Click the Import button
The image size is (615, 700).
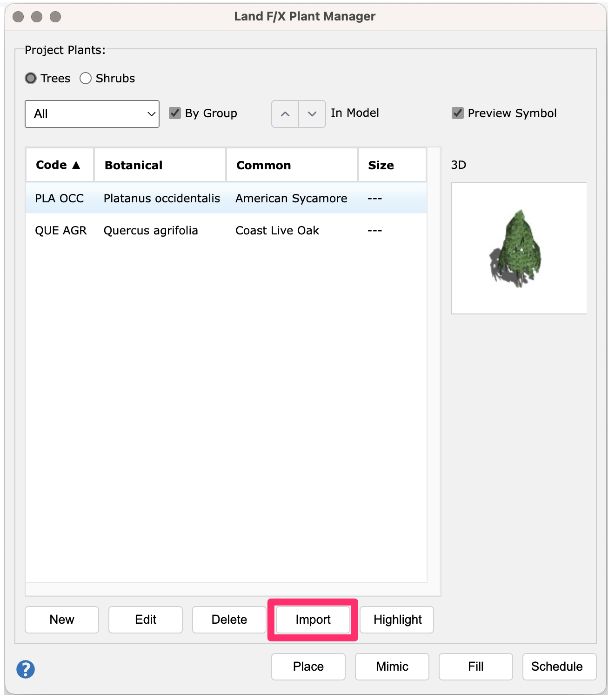tap(313, 620)
